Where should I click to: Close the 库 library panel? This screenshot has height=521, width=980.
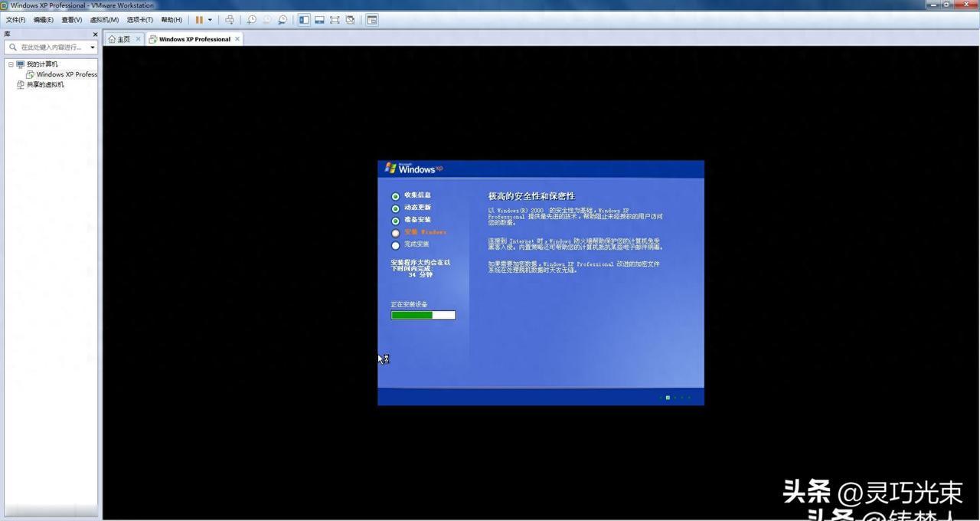[x=95, y=34]
